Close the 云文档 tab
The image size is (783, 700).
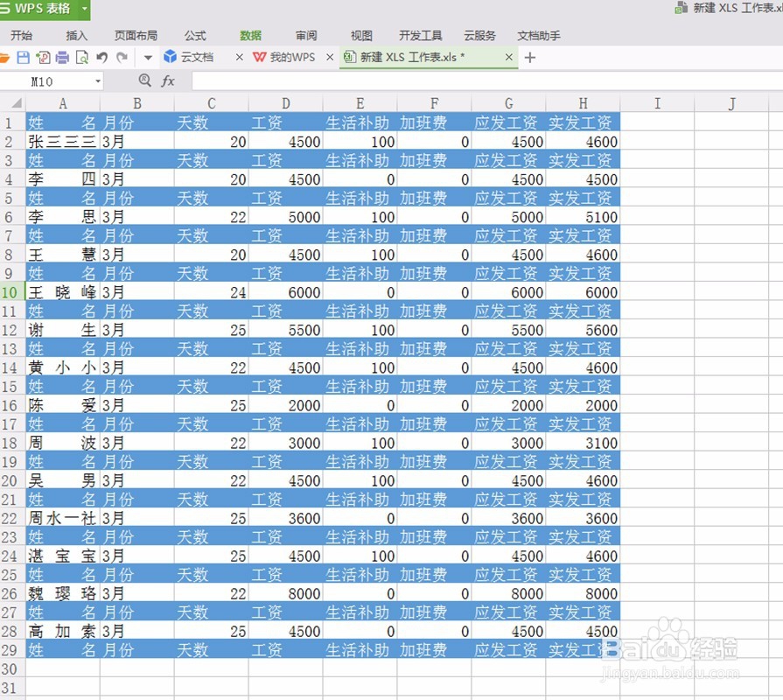tap(238, 57)
